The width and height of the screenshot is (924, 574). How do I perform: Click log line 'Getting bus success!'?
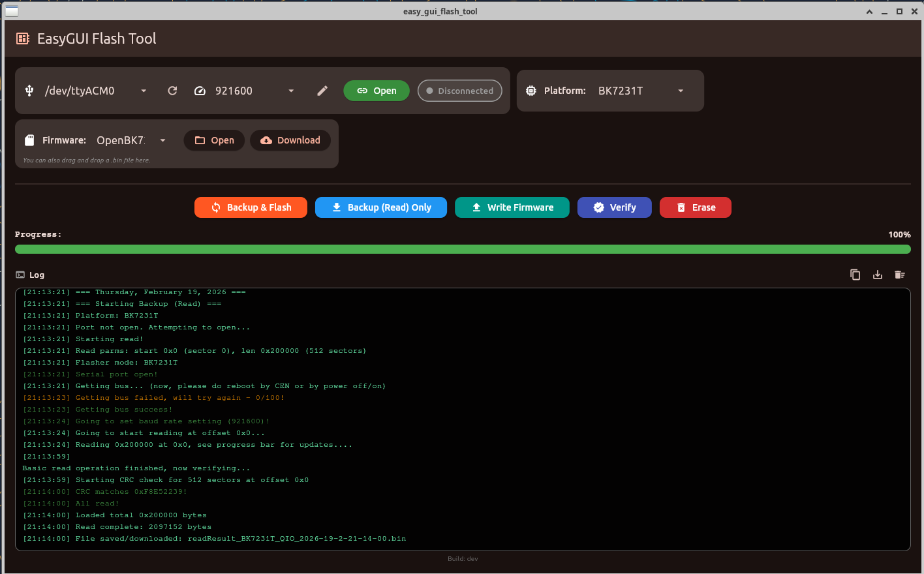(x=98, y=410)
